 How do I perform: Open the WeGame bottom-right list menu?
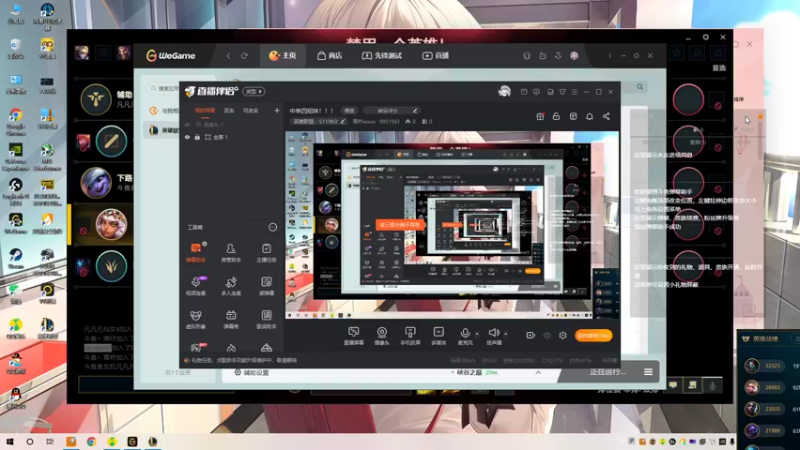coord(648,372)
